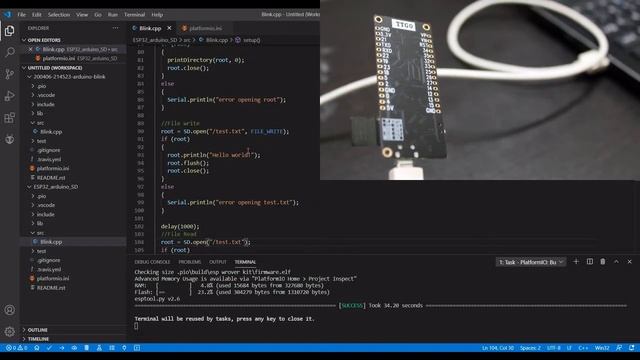Image resolution: width=640 pixels, height=360 pixels.
Task: Click the PlatformIO Serial Monitor plug icon
Action: click(124, 348)
